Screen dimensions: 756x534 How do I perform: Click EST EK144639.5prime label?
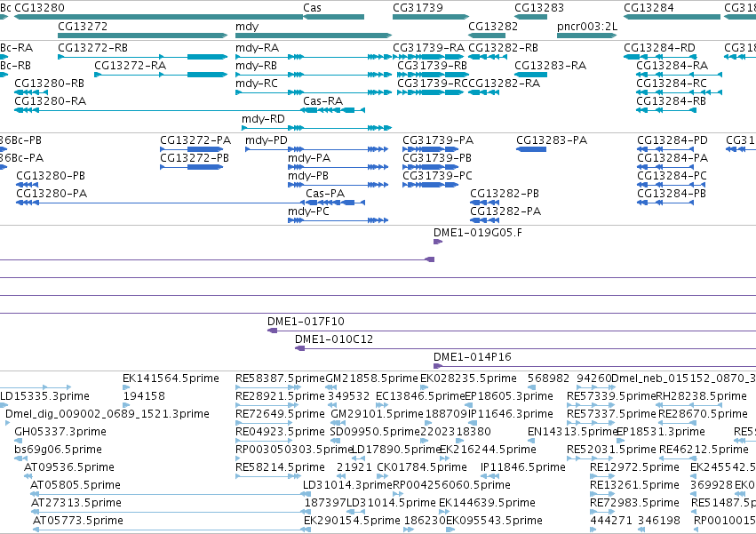click(x=487, y=503)
